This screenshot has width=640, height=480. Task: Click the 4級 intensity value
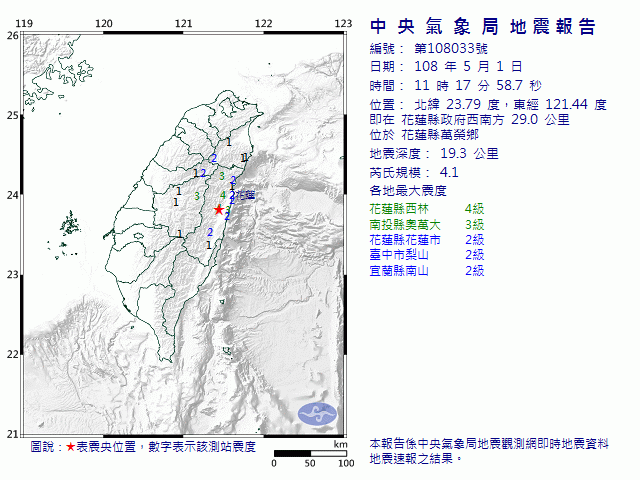pos(475,209)
